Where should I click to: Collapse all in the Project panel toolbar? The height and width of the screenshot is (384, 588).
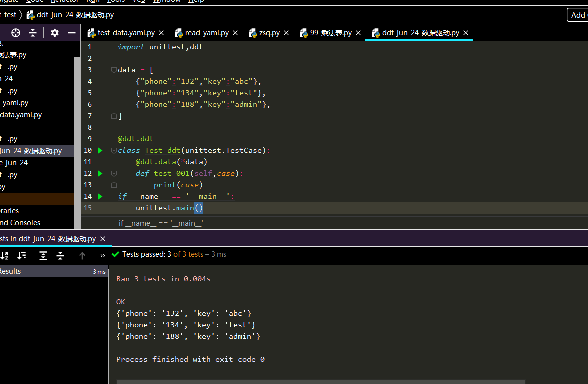click(x=33, y=33)
